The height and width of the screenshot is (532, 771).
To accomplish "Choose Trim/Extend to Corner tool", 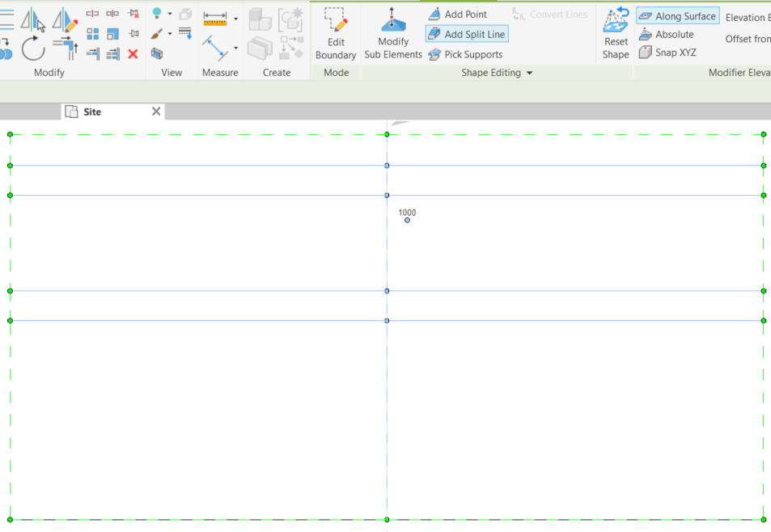I will pos(66,49).
